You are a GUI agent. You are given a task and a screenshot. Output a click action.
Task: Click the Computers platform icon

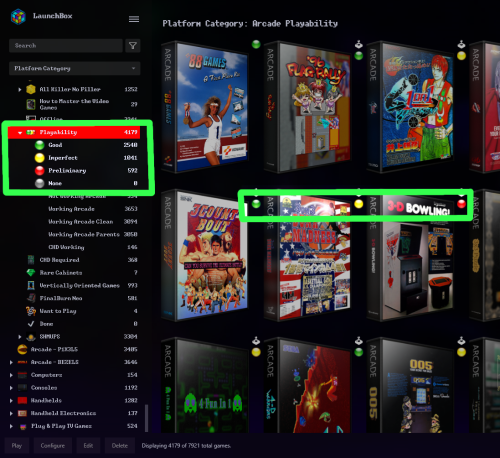click(x=22, y=375)
